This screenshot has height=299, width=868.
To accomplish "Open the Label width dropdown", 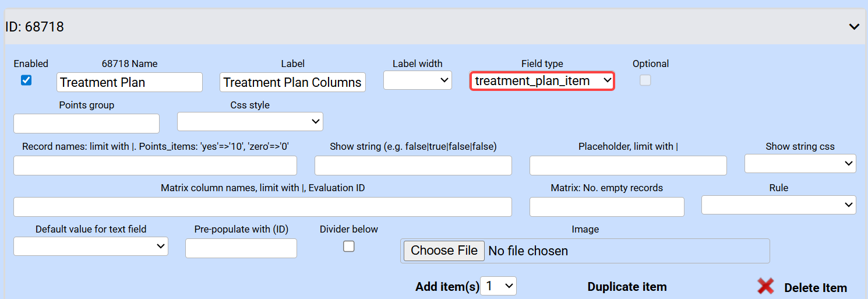I will pyautogui.click(x=417, y=80).
